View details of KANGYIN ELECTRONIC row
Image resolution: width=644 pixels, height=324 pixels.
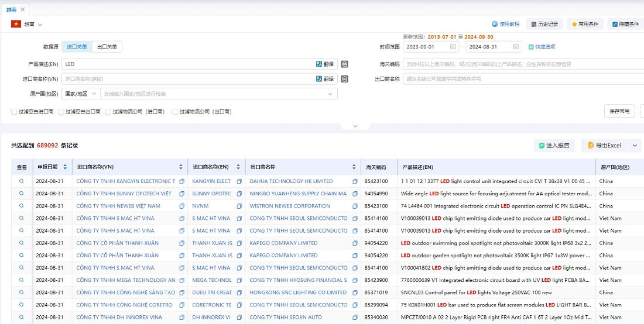pos(21,181)
